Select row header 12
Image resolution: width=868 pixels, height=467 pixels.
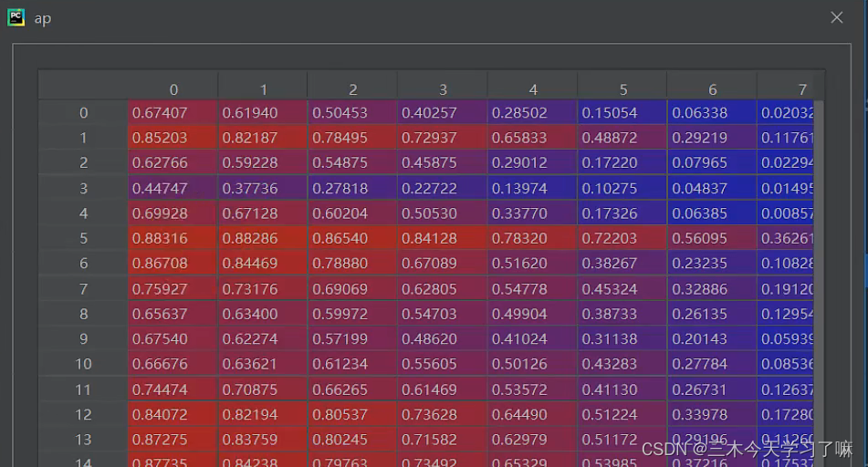(x=84, y=414)
